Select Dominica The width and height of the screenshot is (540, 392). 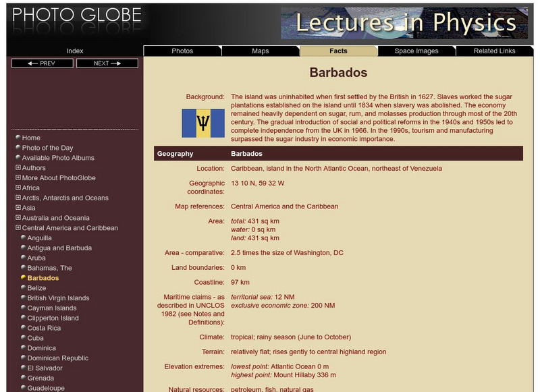coord(42,347)
